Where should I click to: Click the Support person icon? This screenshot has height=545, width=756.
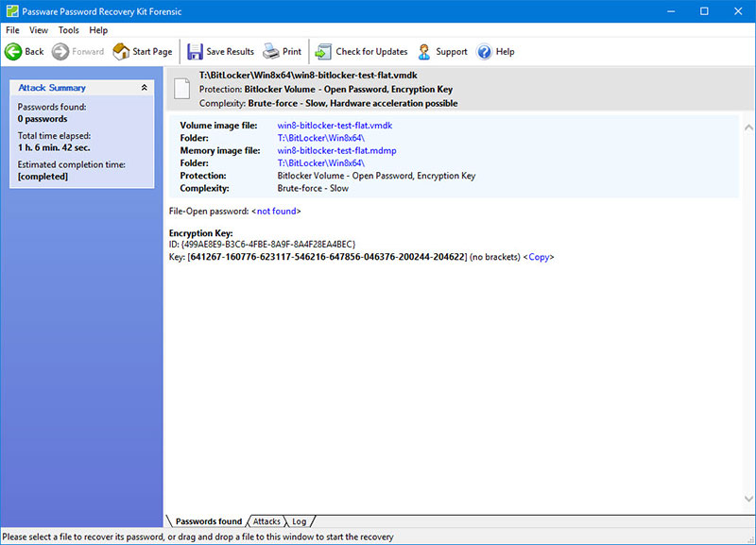point(424,52)
